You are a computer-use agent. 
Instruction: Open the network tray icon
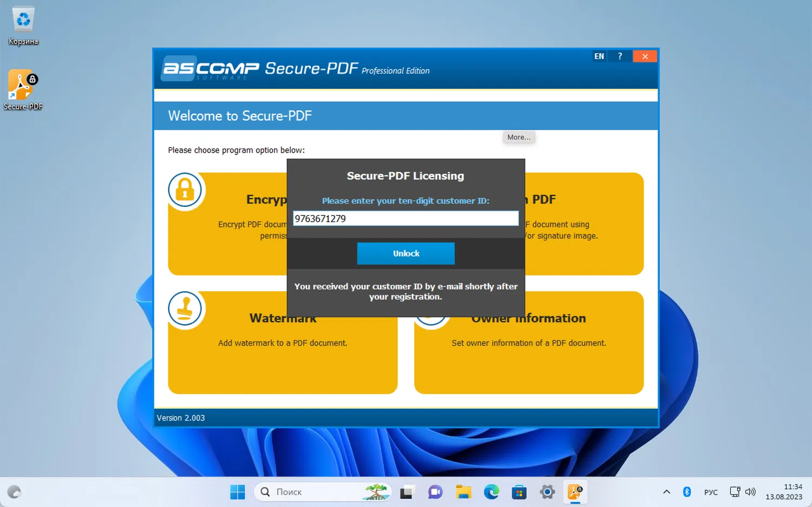tap(735, 492)
